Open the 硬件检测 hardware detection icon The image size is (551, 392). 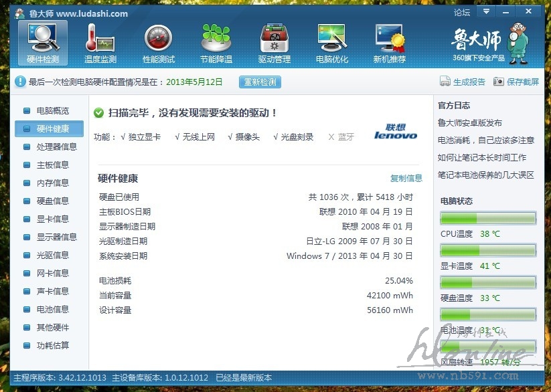point(42,38)
